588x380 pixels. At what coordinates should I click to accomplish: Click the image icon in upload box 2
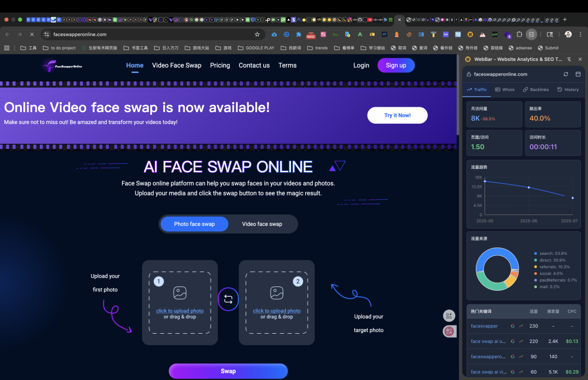277,292
